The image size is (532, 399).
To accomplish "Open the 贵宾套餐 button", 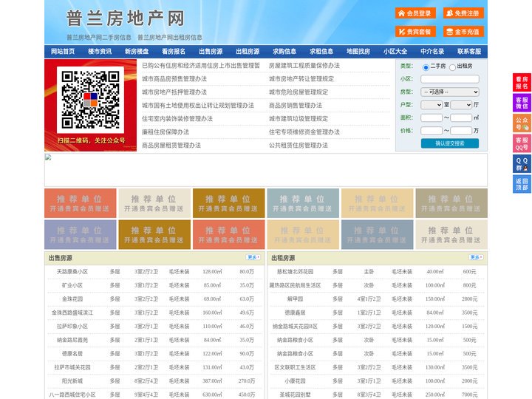I will coord(415,32).
